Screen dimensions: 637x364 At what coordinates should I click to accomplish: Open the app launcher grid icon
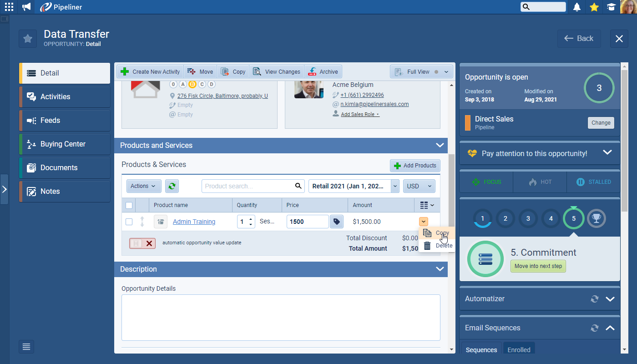click(x=9, y=7)
